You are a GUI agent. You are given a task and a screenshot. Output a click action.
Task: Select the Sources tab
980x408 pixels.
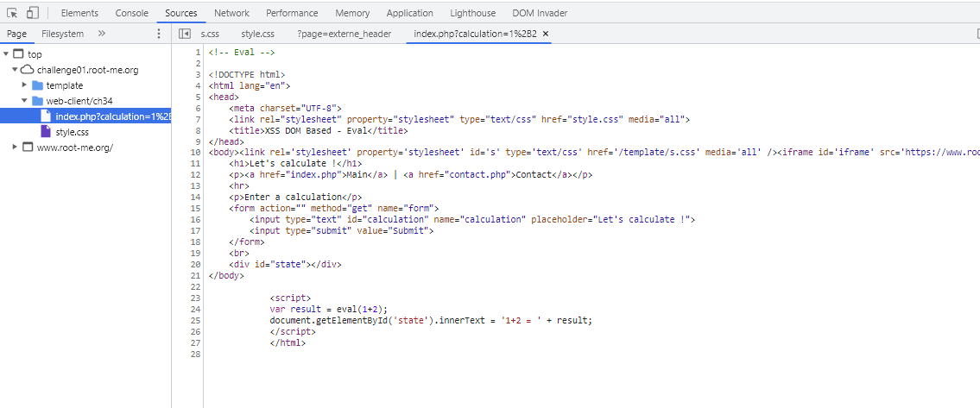click(x=181, y=13)
